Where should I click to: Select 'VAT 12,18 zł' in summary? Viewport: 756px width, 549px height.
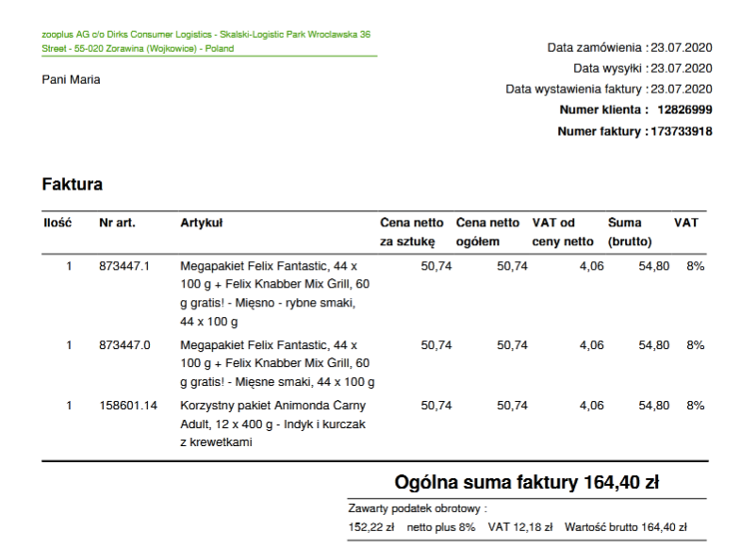pos(520,527)
